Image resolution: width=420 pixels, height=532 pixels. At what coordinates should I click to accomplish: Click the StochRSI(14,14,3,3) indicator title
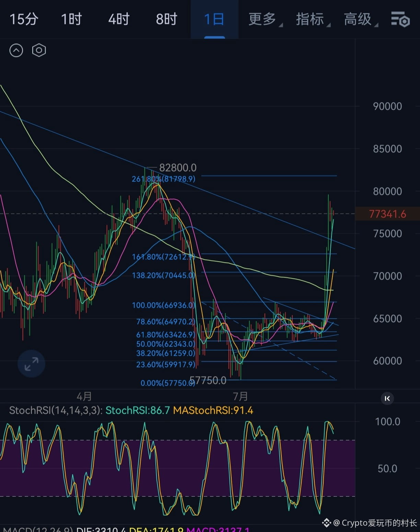(56, 411)
